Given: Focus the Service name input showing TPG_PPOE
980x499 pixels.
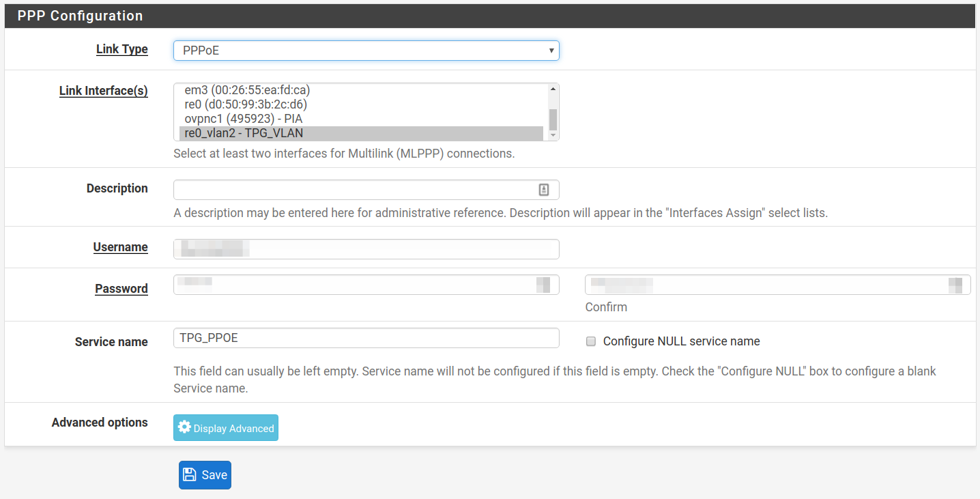Looking at the screenshot, I should point(366,338).
